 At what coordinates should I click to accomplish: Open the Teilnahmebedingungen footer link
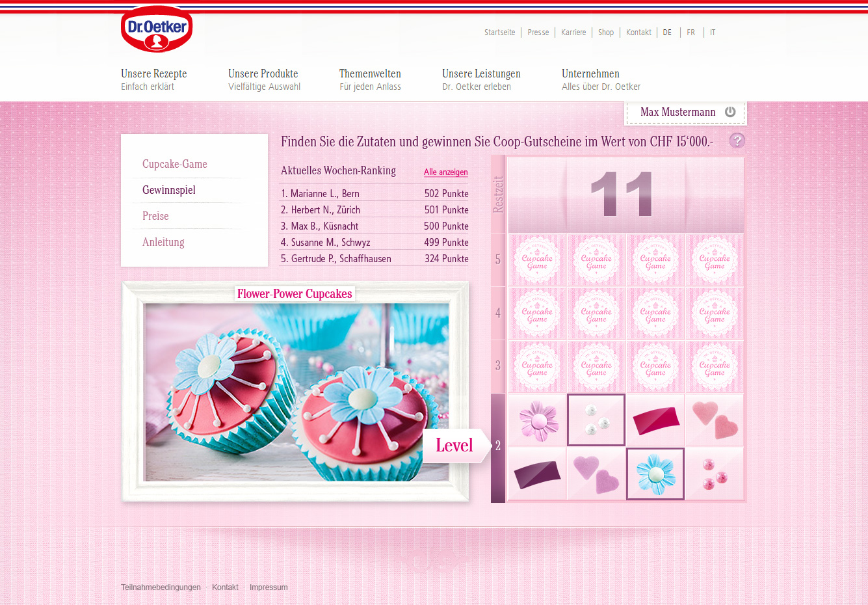(x=161, y=587)
